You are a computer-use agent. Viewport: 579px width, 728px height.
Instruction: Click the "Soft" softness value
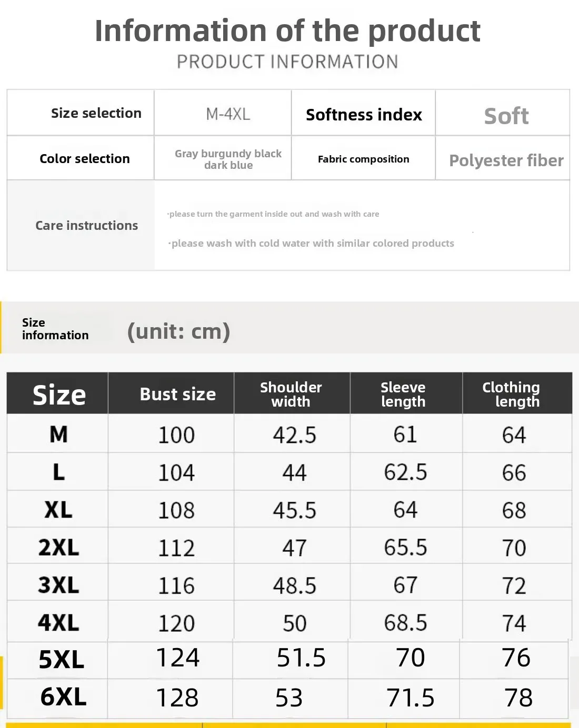pyautogui.click(x=506, y=116)
